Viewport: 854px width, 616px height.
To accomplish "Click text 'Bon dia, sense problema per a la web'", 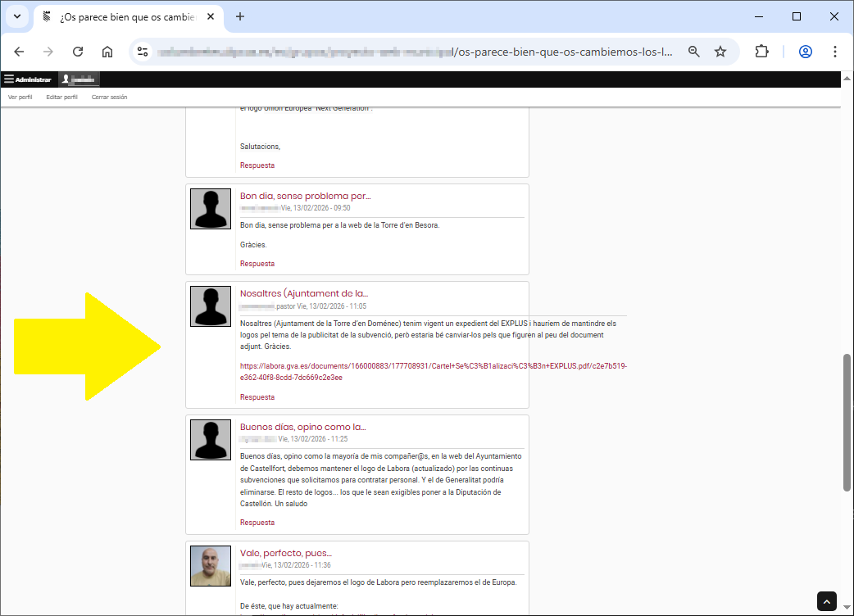I will click(299, 225).
